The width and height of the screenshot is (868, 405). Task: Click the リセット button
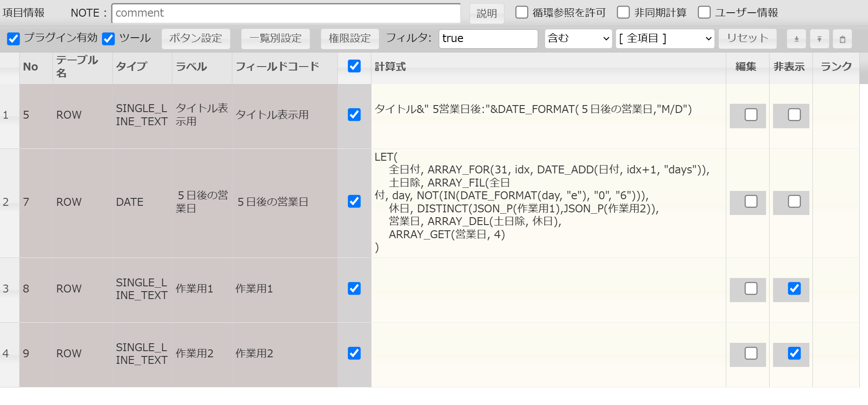pyautogui.click(x=748, y=39)
